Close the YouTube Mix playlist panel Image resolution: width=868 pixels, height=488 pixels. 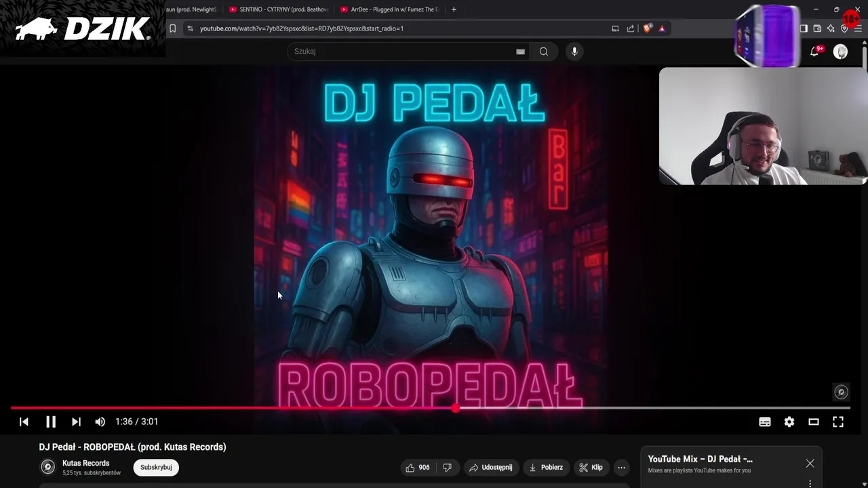[x=810, y=464]
